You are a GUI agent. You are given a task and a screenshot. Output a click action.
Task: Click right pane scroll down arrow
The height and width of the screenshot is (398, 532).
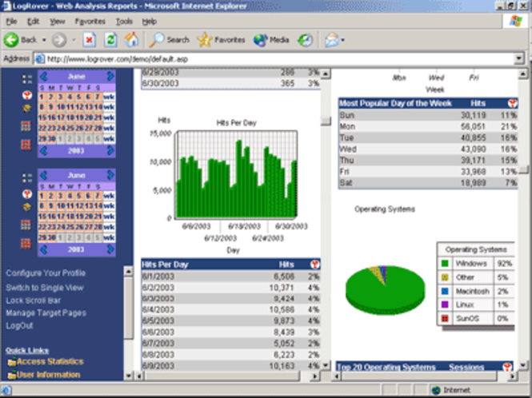[522, 364]
